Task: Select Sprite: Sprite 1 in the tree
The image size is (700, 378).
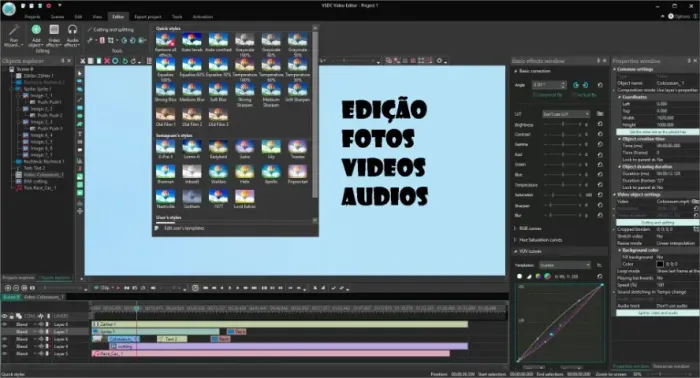Action: click(37, 89)
